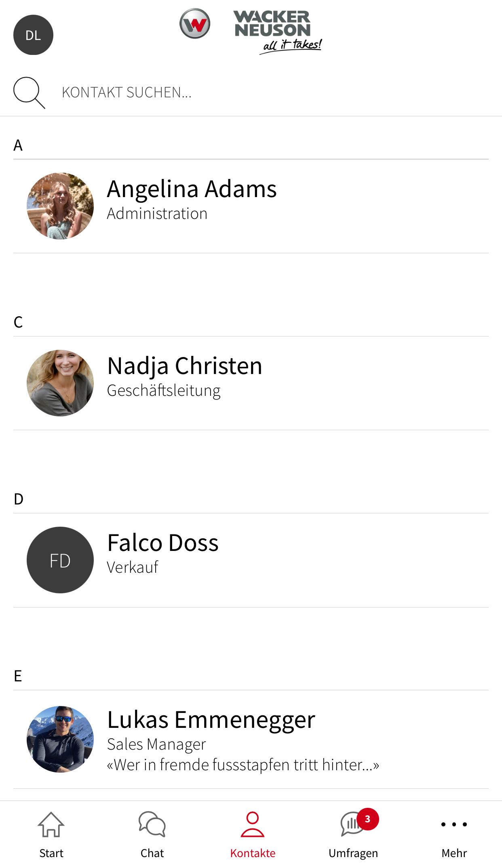Tap the Mehr three-dots icon
The image size is (502, 868).
click(454, 824)
